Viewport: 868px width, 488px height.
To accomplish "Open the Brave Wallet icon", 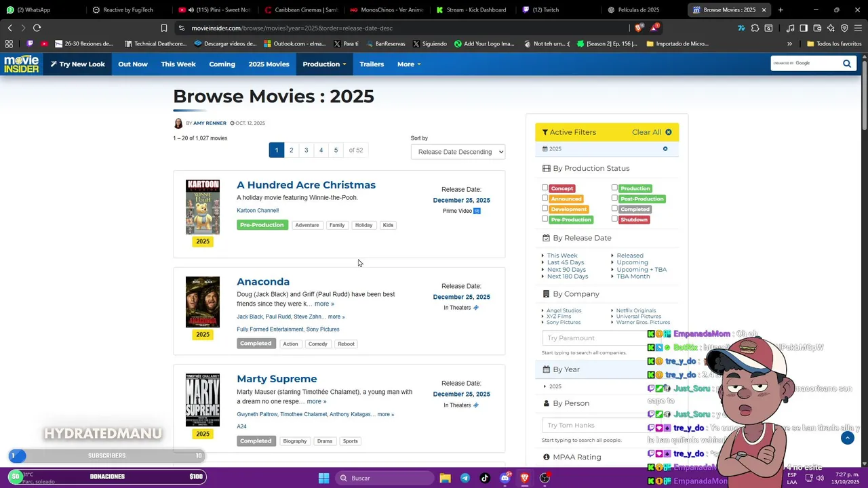I will (817, 28).
